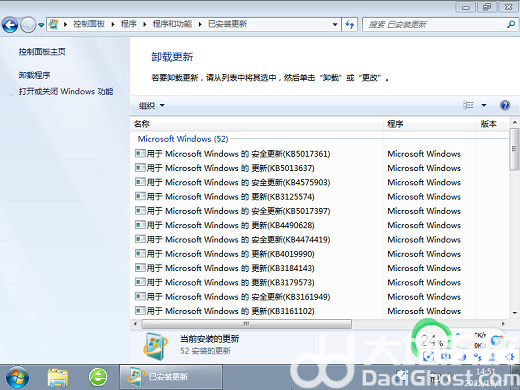Expand the view options dropdown arrow

coord(484,105)
